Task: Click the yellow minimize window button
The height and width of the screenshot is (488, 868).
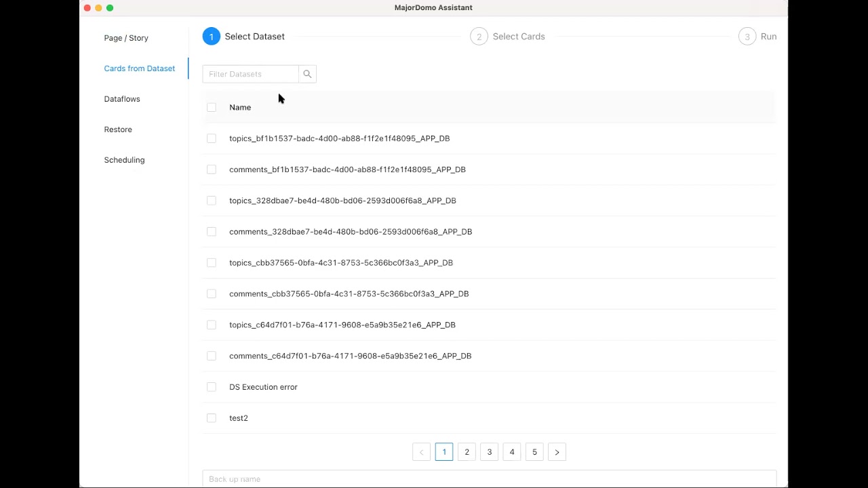Action: [98, 8]
